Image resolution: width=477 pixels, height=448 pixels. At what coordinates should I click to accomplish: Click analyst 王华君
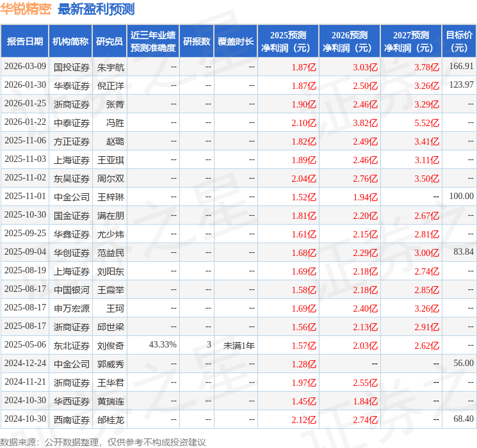tap(110, 383)
